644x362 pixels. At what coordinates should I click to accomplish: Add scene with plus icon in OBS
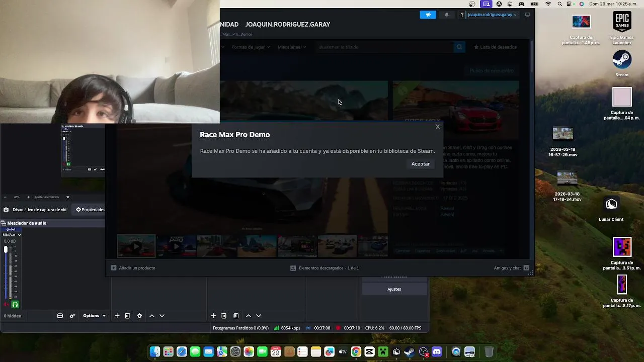point(117,316)
